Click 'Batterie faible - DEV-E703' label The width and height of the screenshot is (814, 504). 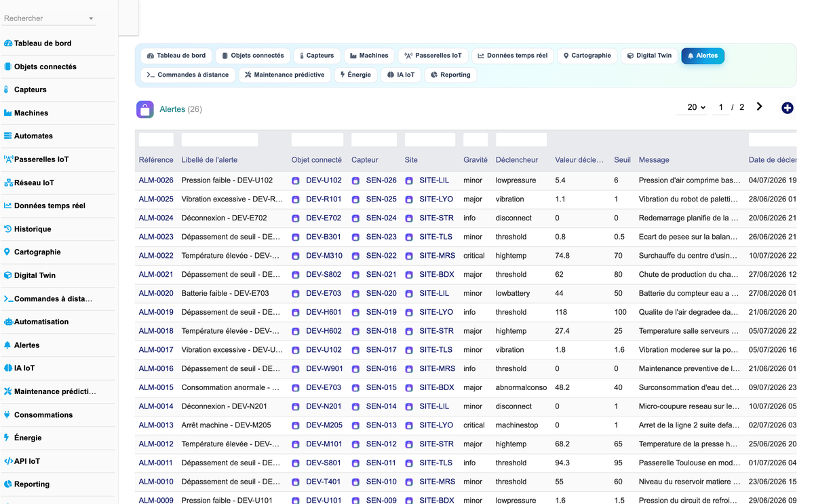225,294
